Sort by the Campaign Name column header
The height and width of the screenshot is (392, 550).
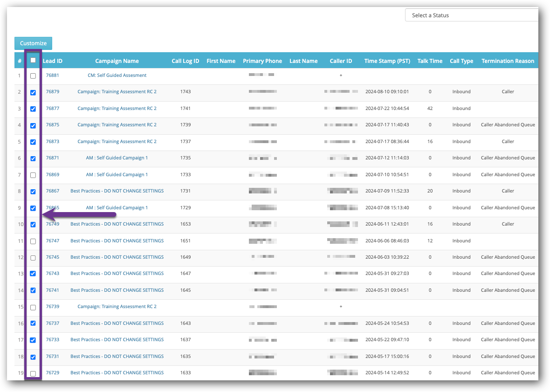point(117,60)
